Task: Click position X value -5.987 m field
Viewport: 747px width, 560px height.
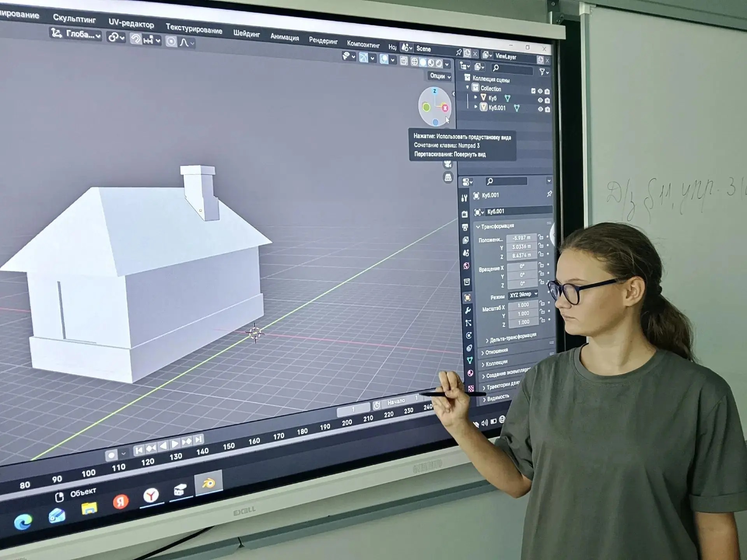Action: coord(521,238)
